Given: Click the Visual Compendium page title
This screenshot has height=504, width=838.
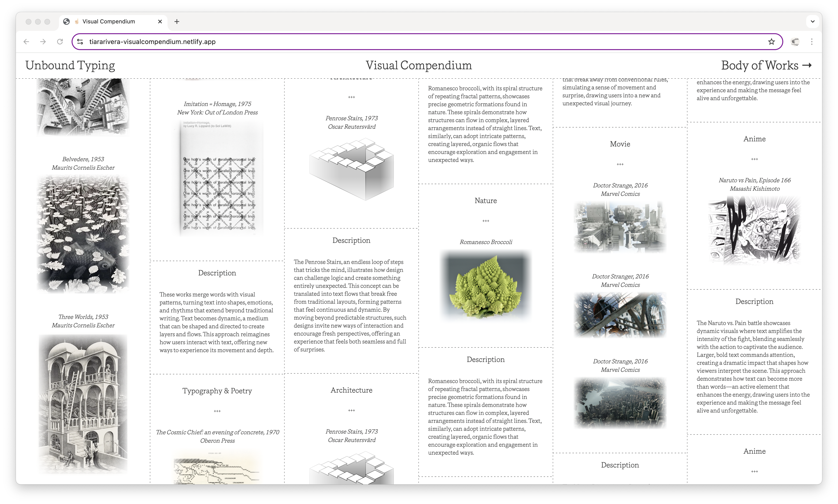Looking at the screenshot, I should pyautogui.click(x=419, y=65).
